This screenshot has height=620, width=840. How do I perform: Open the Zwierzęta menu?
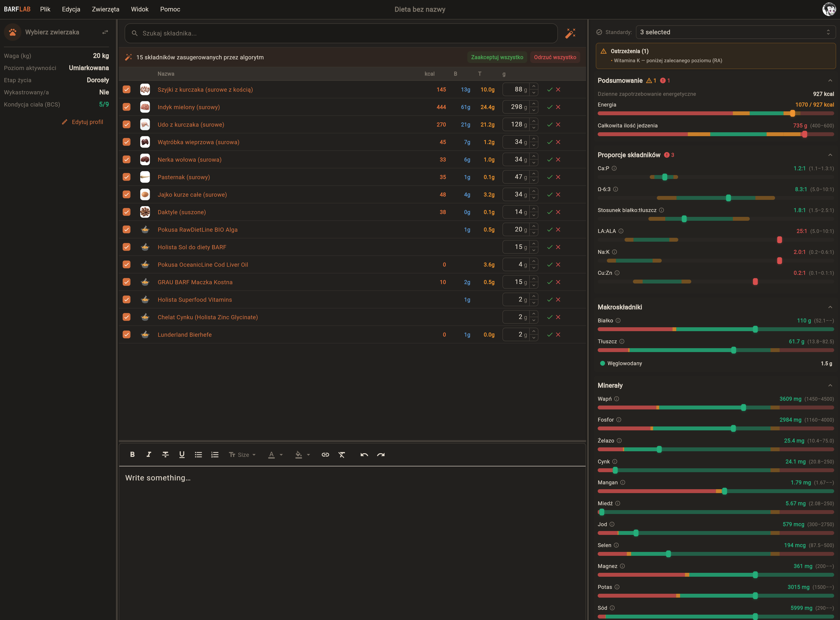[105, 9]
